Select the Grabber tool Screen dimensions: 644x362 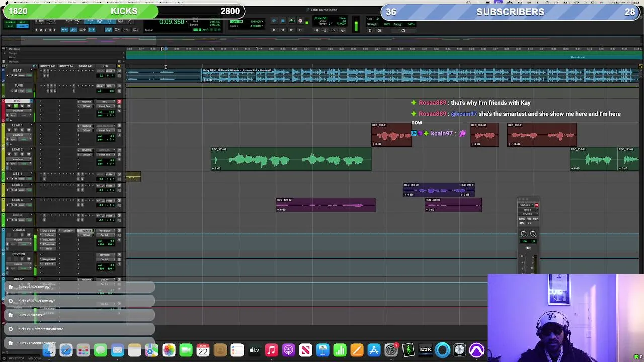[110, 21]
